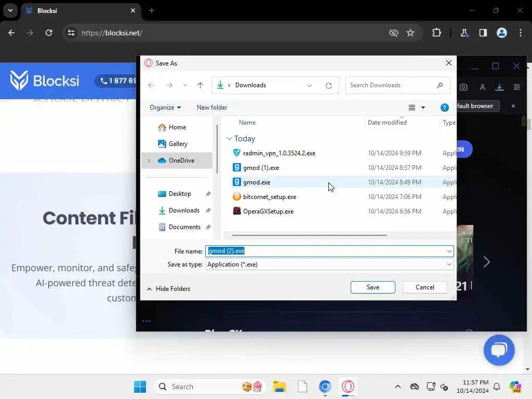This screenshot has height=399, width=532.
Task: Change the view layout icon
Action: coord(411,108)
